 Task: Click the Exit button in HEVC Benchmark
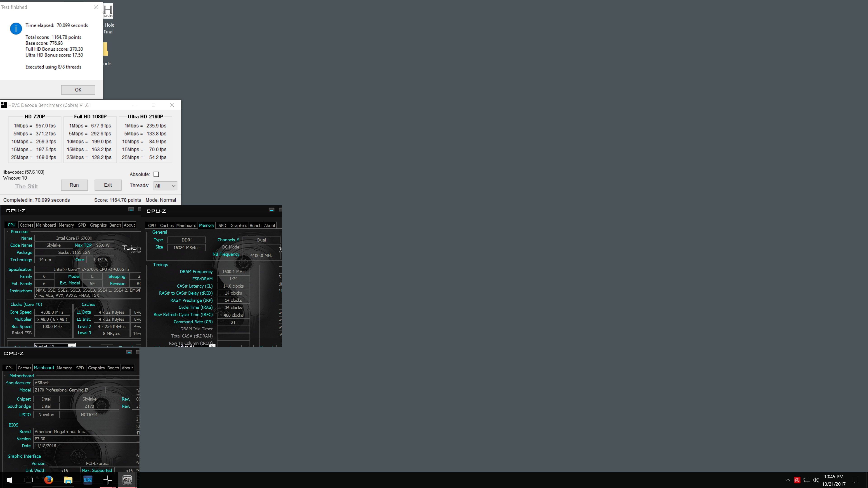[108, 185]
